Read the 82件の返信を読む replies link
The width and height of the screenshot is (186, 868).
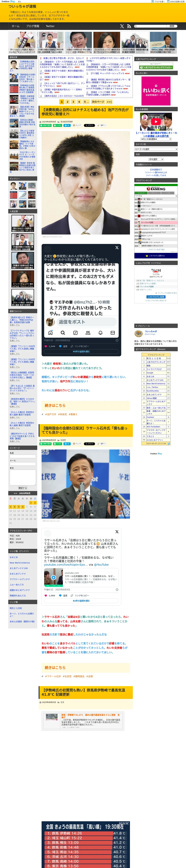coord(81,601)
